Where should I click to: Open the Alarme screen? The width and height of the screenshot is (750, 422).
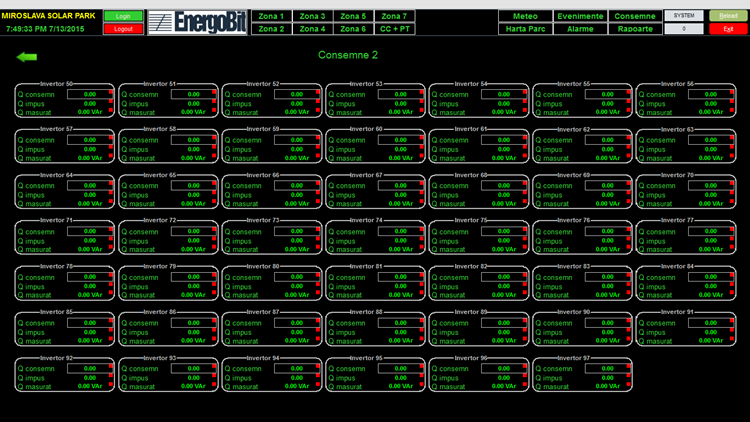(x=580, y=29)
